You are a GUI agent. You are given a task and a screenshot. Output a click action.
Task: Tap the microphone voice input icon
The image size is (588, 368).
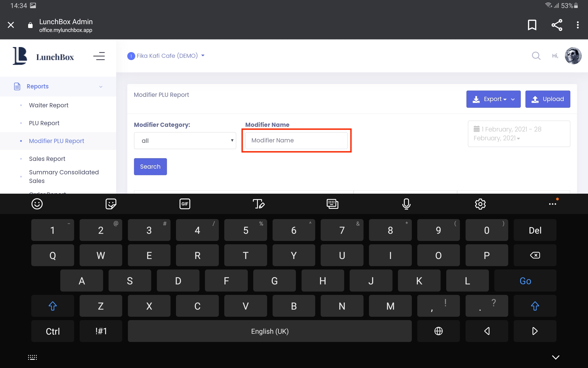tap(406, 204)
